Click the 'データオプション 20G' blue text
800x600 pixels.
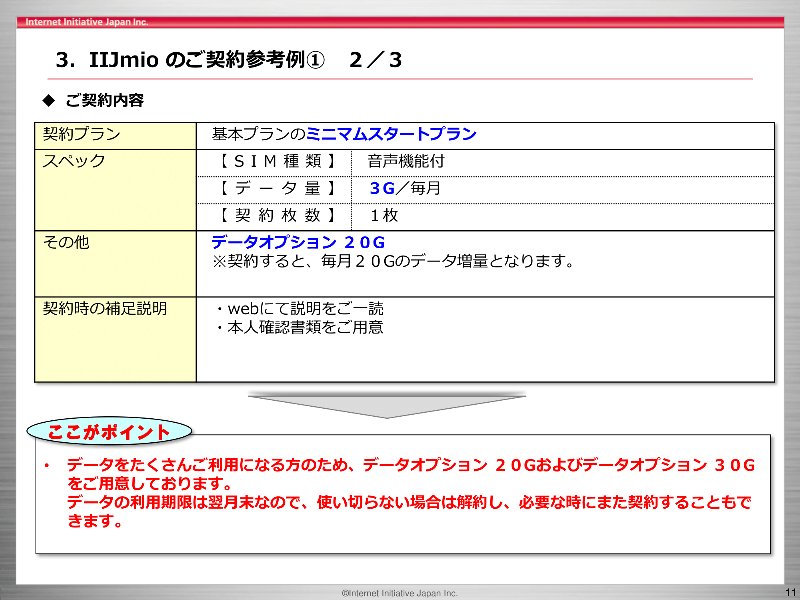[x=298, y=242]
